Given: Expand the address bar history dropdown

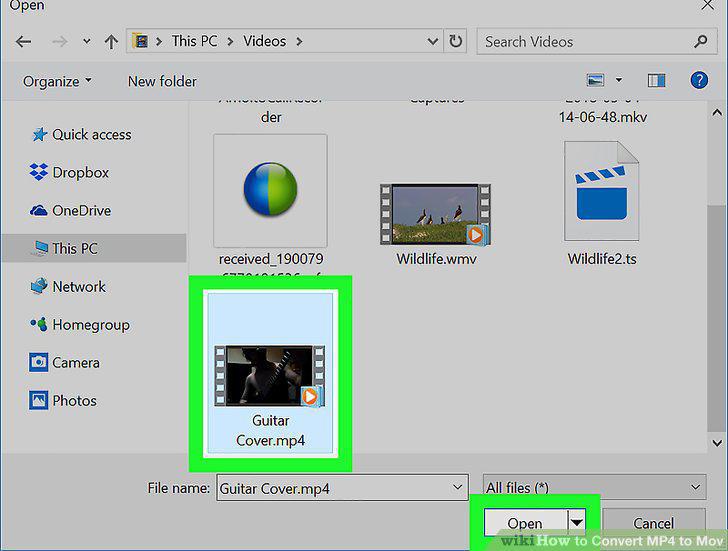Looking at the screenshot, I should (x=432, y=42).
